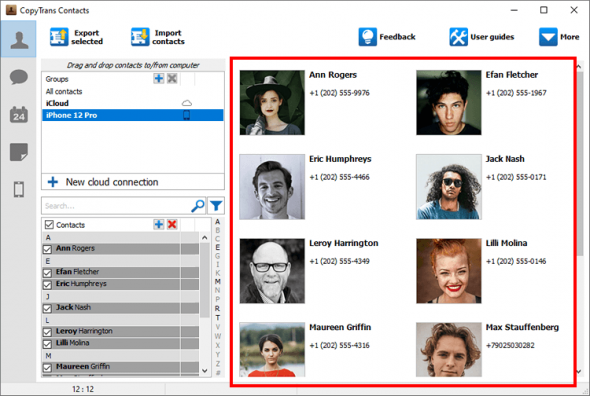
Task: Uncheck Eric Humphreys checkbox
Action: point(47,285)
